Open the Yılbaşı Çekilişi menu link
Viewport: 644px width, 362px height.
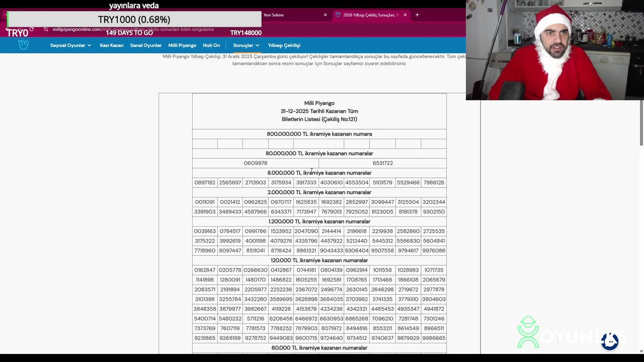pyautogui.click(x=284, y=45)
